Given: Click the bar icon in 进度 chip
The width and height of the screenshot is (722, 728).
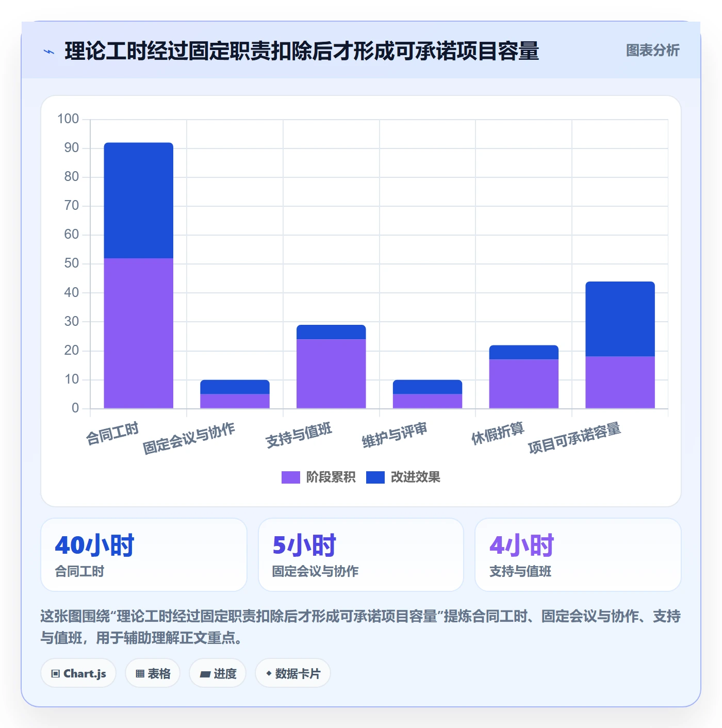Looking at the screenshot, I should 205,674.
